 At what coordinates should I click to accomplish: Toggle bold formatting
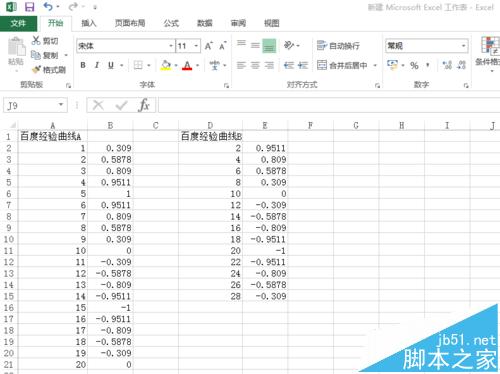(x=83, y=65)
